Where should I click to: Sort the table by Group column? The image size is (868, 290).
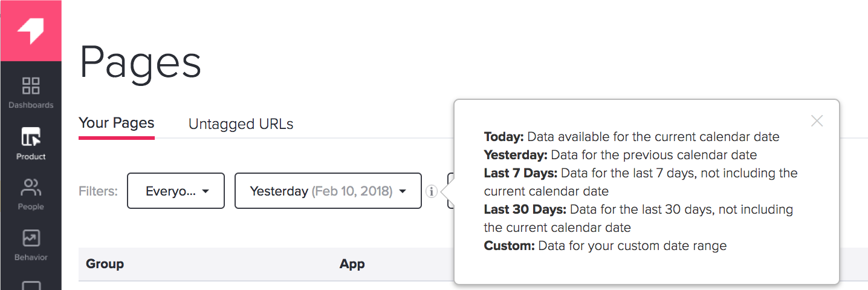point(105,264)
